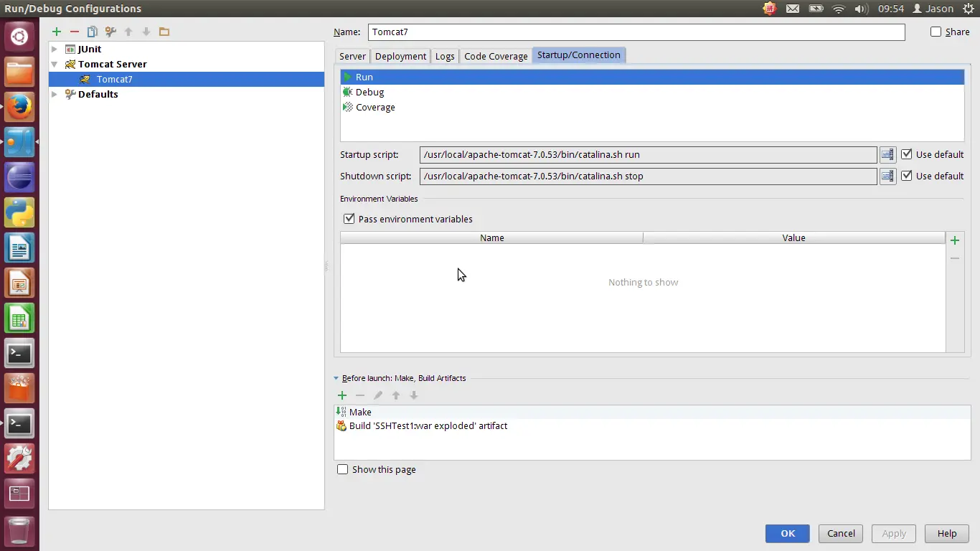This screenshot has height=551, width=980.
Task: Open Ubuntu Dash search
Action: tap(19, 37)
